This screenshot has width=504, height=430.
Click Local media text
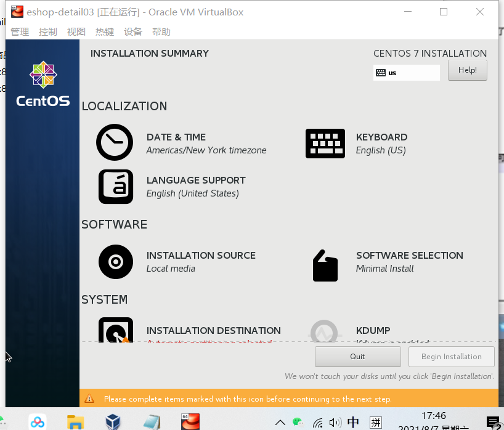click(x=171, y=269)
